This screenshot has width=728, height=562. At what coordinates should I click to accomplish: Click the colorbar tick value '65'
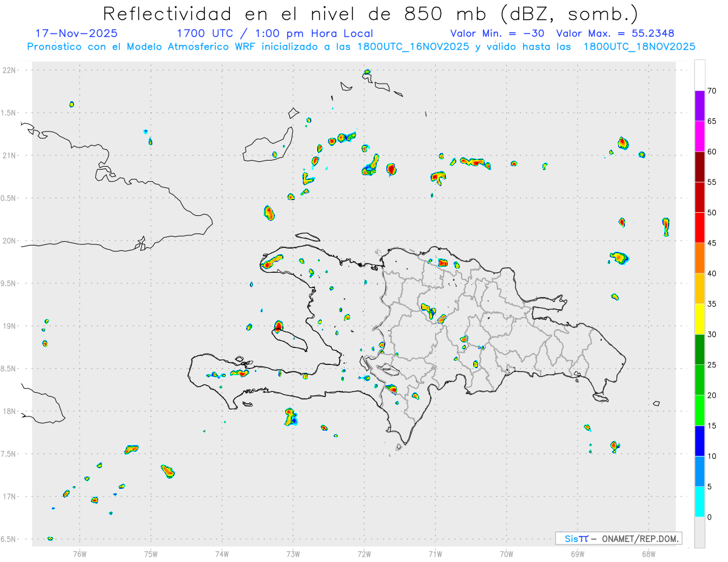pos(712,121)
